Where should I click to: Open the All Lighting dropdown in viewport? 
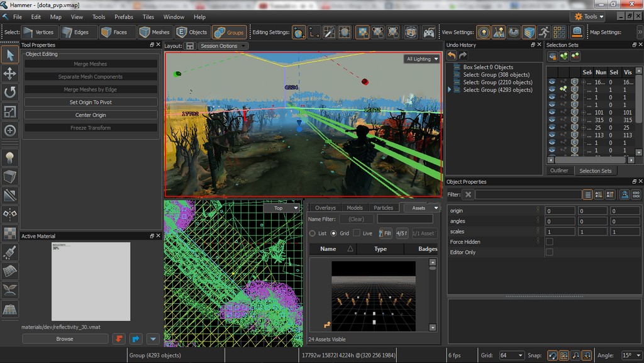pos(422,59)
